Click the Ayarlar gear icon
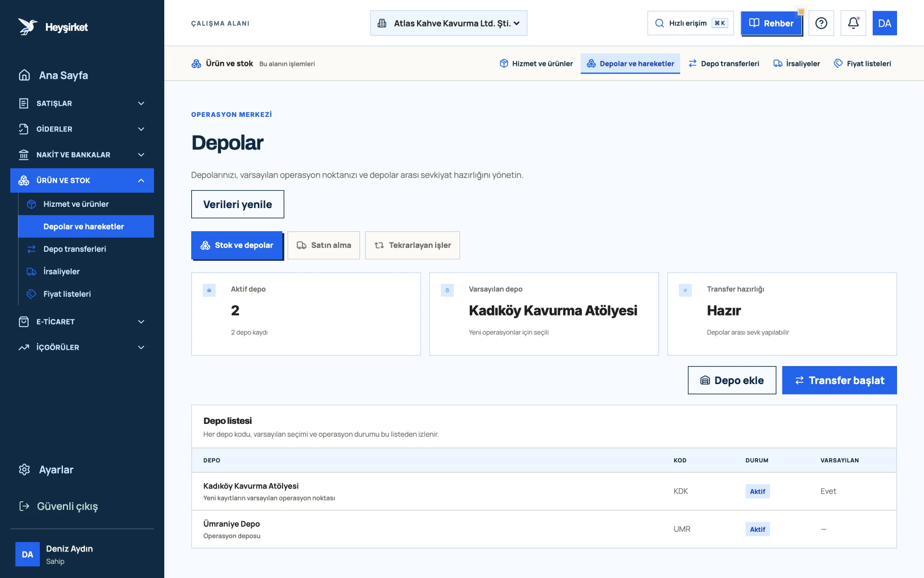Viewport: 924px width, 578px height. [x=24, y=470]
